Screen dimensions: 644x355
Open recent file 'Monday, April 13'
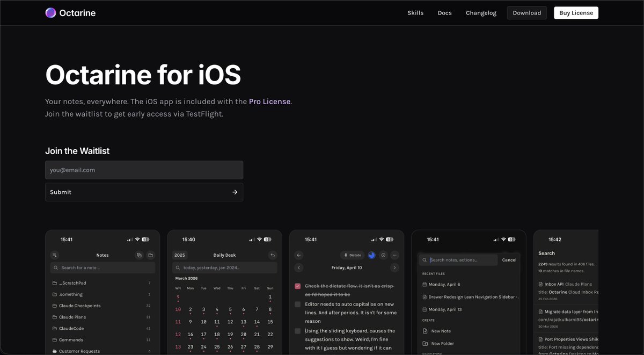469,309
